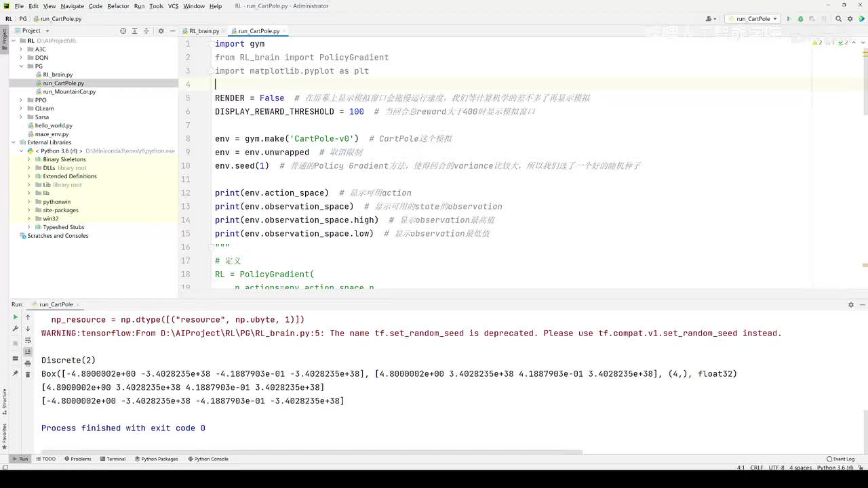
Task: Open IDE settings gear in top toolbar
Action: point(850,19)
